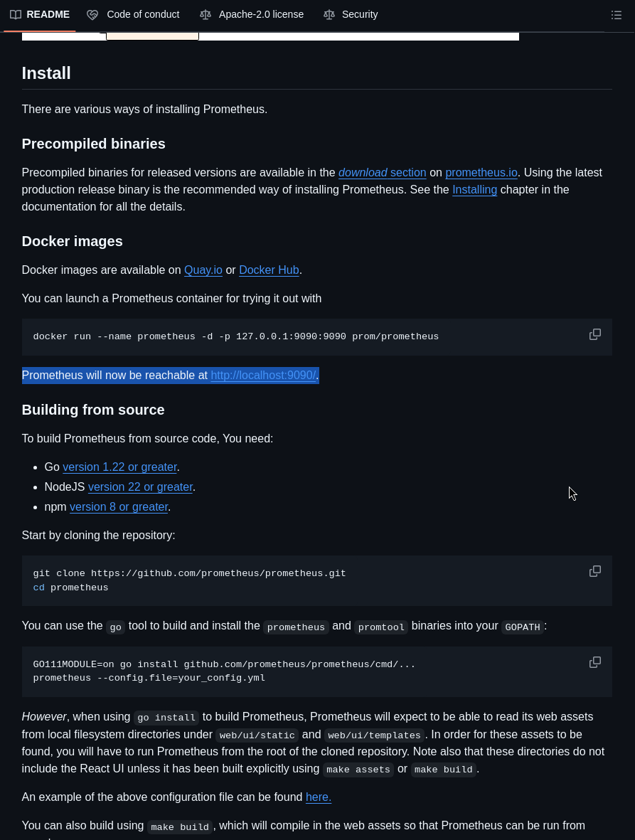
Task: Click the Security scale icon
Action: pyautogui.click(x=329, y=15)
